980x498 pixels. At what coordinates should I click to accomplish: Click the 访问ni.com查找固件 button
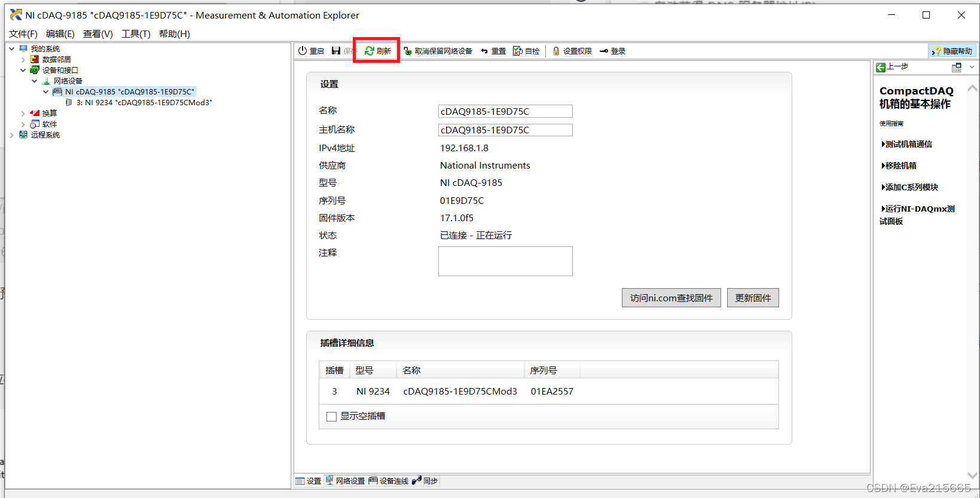click(x=671, y=298)
